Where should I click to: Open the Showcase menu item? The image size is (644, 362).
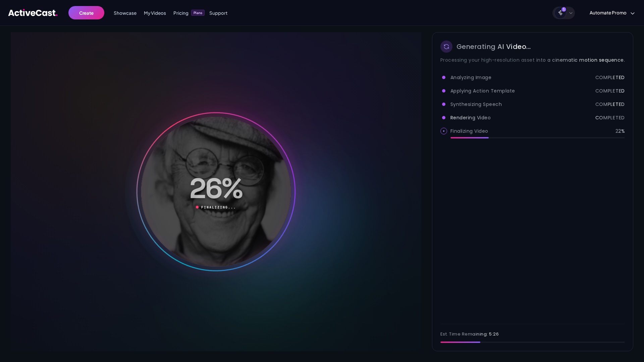[125, 13]
